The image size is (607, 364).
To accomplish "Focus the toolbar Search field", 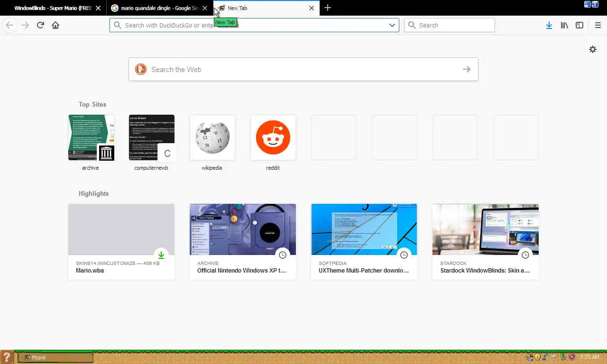I will [x=450, y=25].
